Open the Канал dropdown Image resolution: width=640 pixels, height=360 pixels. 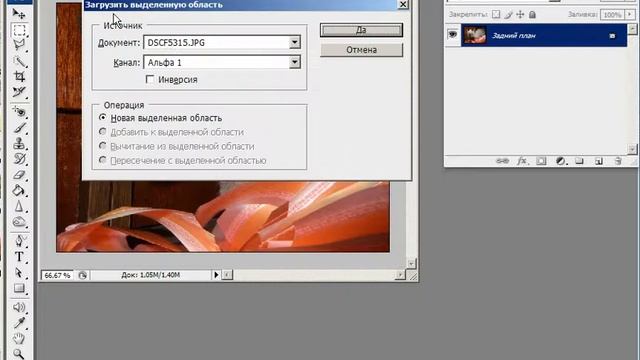coord(295,62)
